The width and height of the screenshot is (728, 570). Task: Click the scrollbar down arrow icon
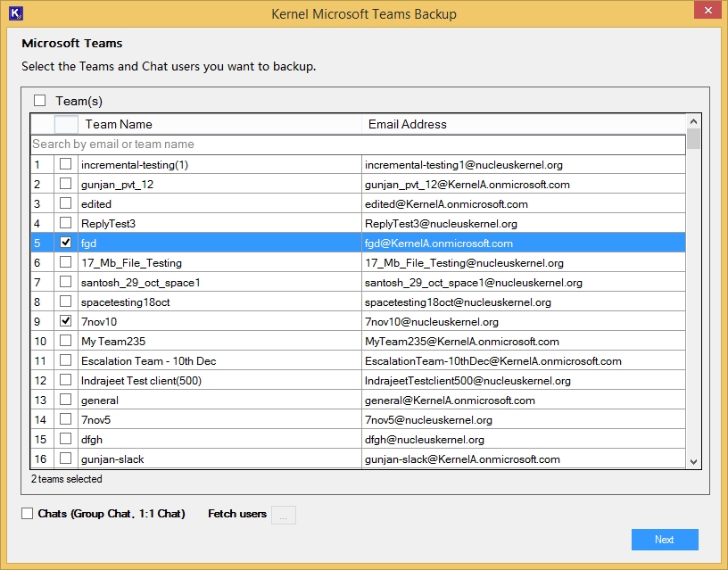pos(695,462)
